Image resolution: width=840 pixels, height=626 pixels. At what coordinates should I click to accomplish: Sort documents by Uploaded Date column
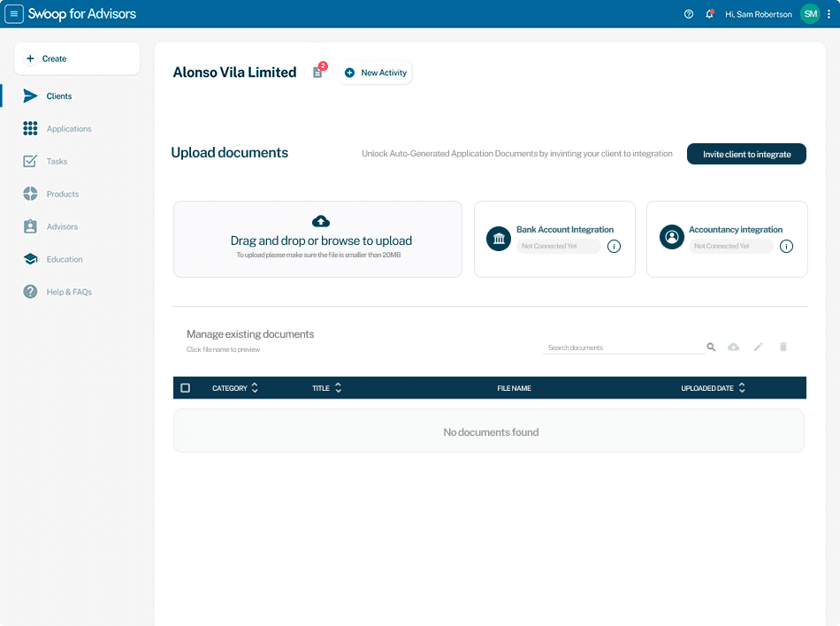tap(742, 388)
